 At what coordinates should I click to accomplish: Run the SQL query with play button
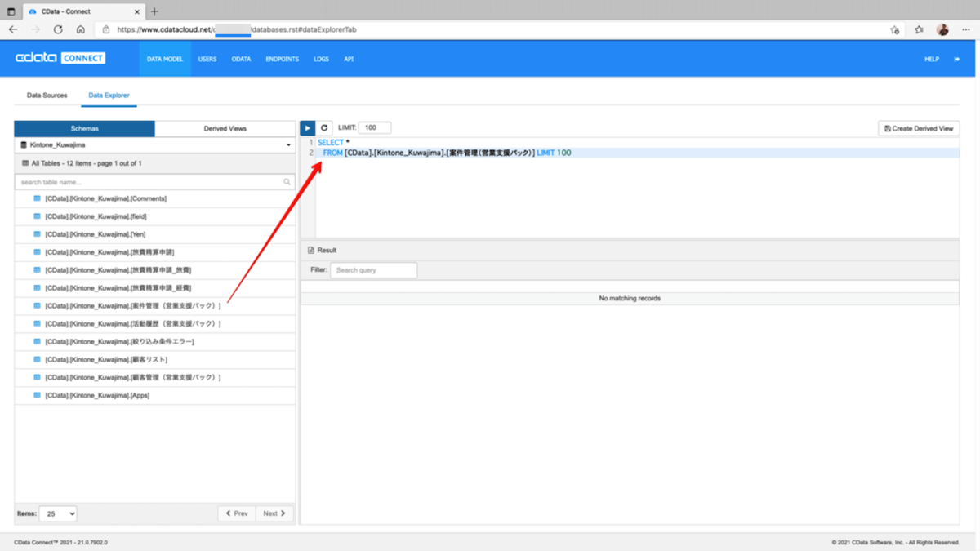307,128
